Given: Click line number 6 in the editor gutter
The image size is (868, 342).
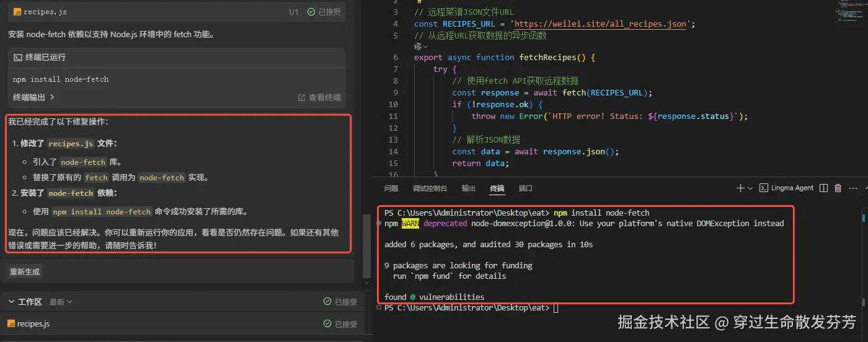Looking at the screenshot, I should point(395,57).
